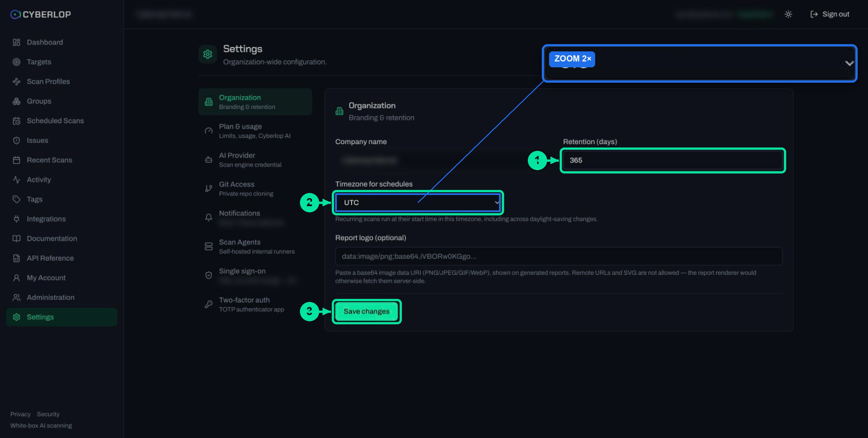Image resolution: width=868 pixels, height=438 pixels.
Task: Open the Security footer link
Action: (48, 414)
